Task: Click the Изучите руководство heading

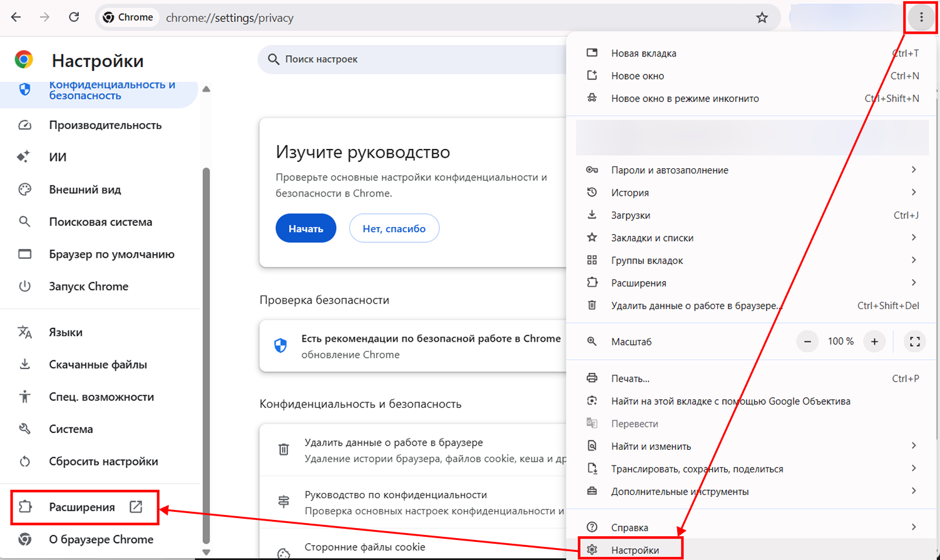Action: coord(363,152)
